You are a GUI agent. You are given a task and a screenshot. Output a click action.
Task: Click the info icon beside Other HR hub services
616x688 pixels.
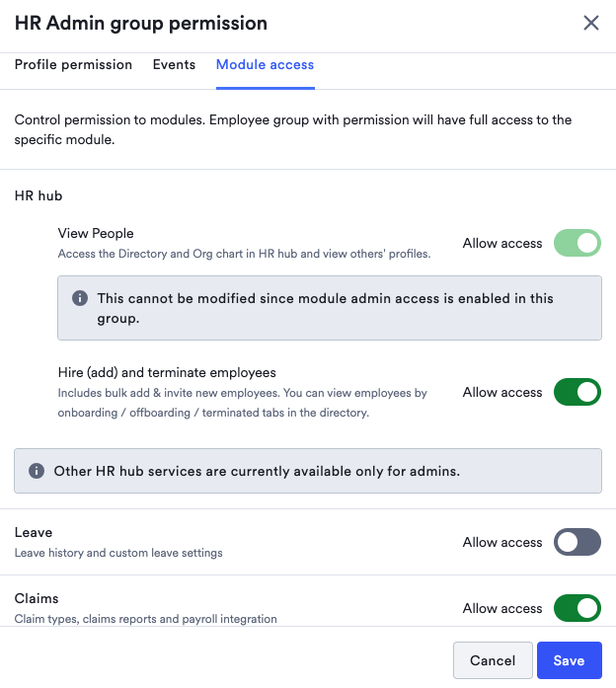click(x=36, y=471)
